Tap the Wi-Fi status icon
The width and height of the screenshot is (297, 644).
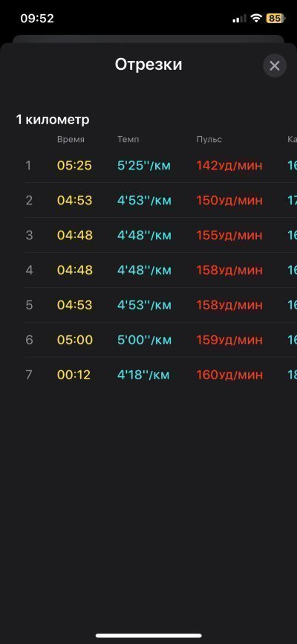(x=257, y=19)
